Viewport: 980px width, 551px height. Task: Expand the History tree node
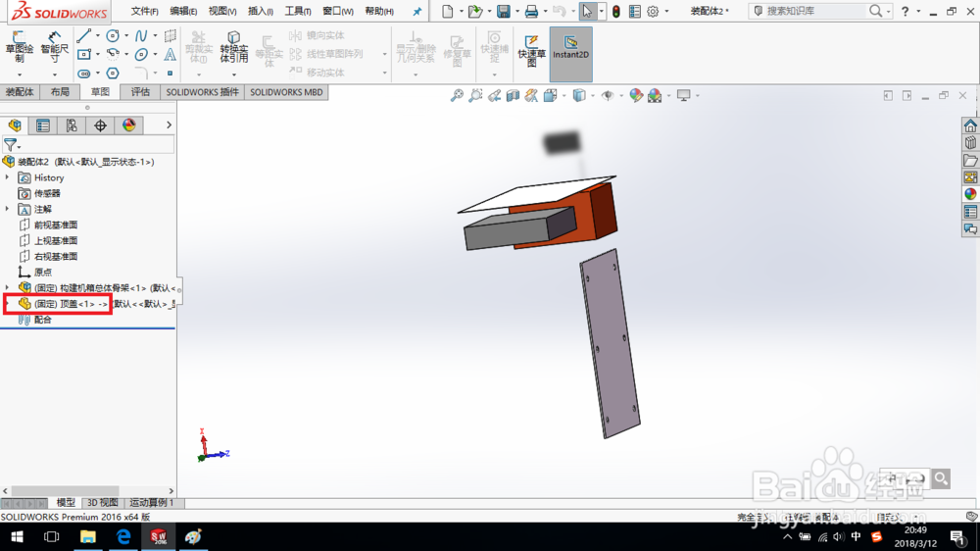(8, 177)
